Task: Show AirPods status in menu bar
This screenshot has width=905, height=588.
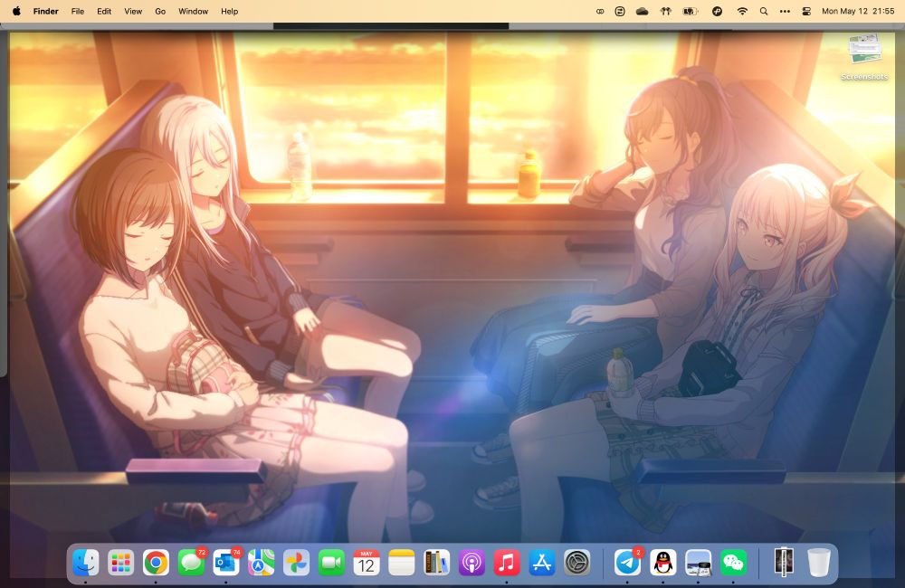Action: pyautogui.click(x=665, y=11)
